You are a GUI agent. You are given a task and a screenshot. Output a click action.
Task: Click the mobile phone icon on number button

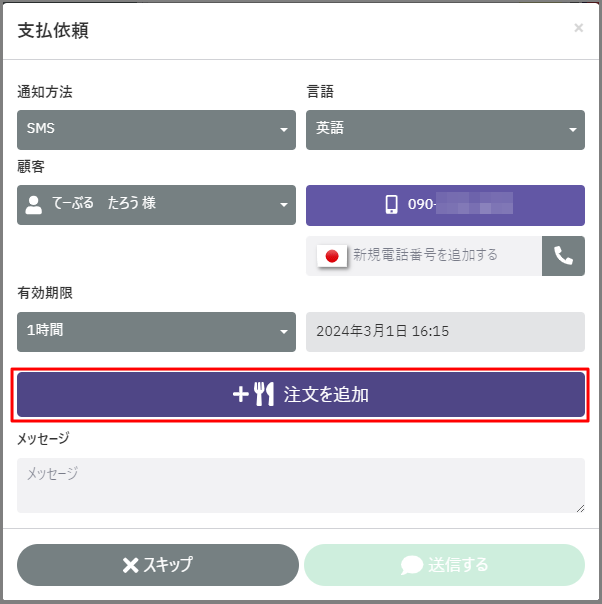(391, 205)
